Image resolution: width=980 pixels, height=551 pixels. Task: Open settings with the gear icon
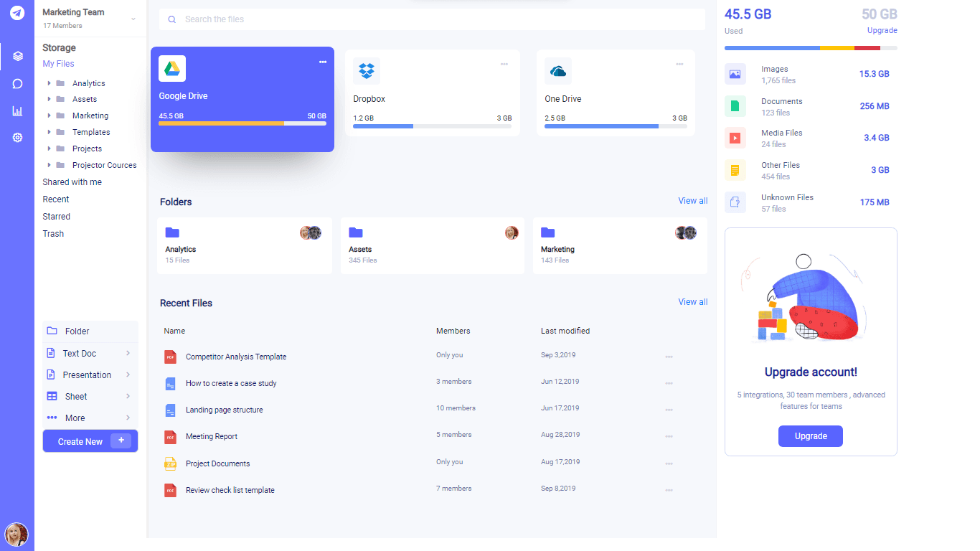click(x=17, y=137)
